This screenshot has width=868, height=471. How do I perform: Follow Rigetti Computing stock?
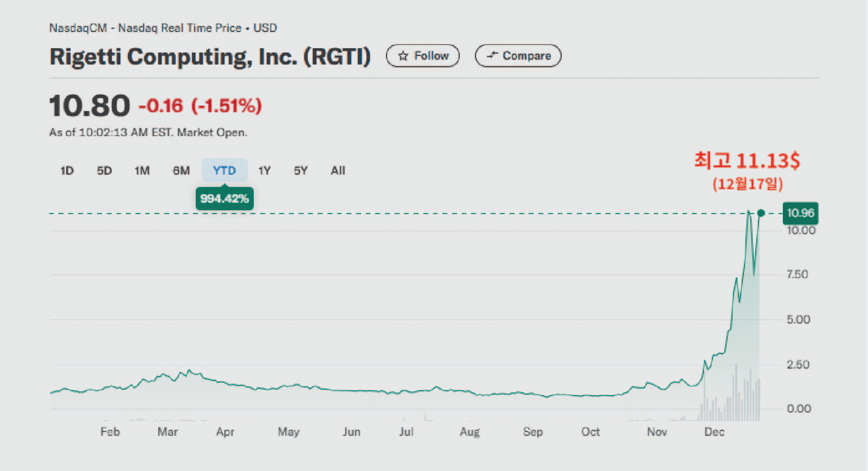point(423,56)
